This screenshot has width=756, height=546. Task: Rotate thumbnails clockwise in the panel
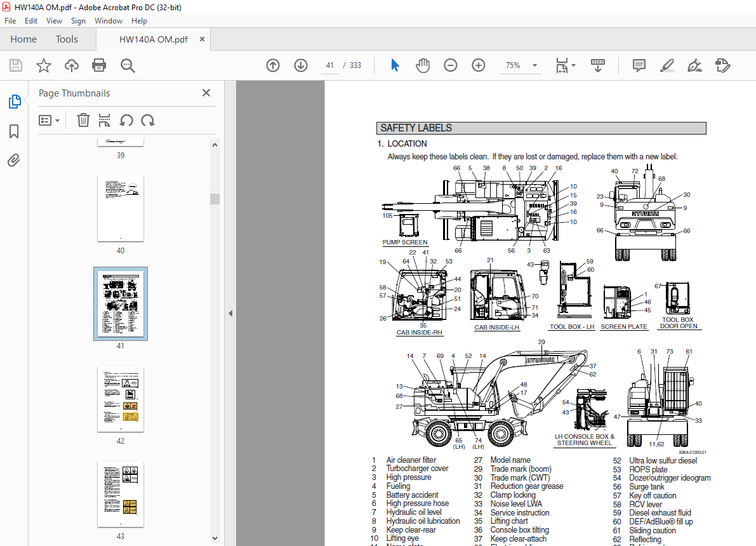pos(148,120)
